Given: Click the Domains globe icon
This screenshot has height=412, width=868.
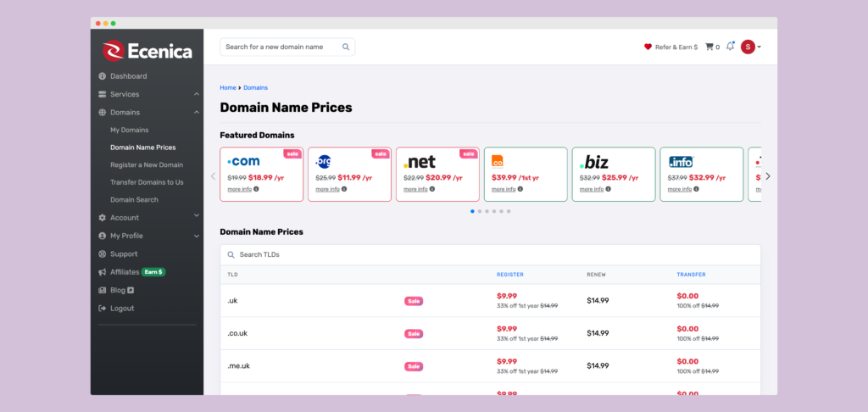Looking at the screenshot, I should point(102,113).
